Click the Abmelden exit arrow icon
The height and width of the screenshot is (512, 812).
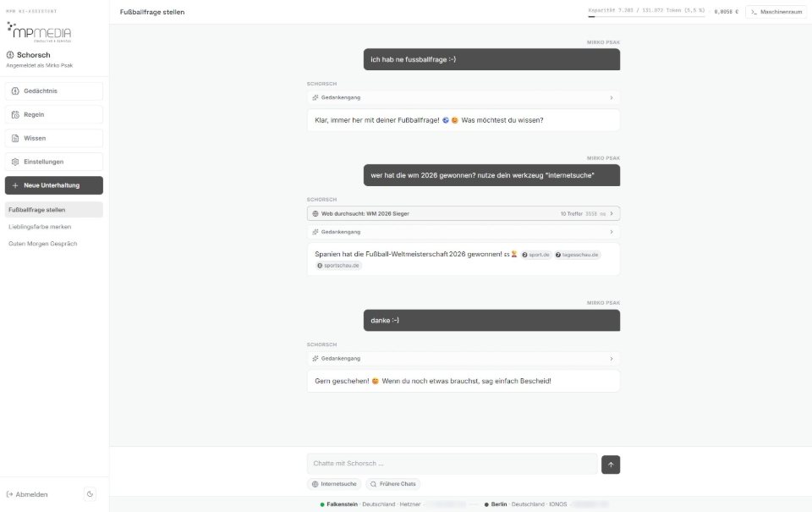tap(9, 494)
